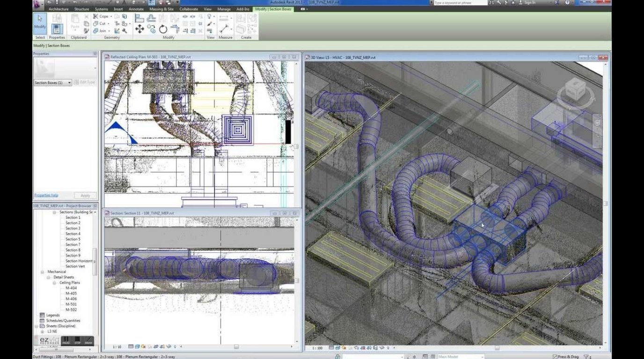The width and height of the screenshot is (644, 359).
Task: Click the Rotate tool in Modify panel
Action: [163, 29]
